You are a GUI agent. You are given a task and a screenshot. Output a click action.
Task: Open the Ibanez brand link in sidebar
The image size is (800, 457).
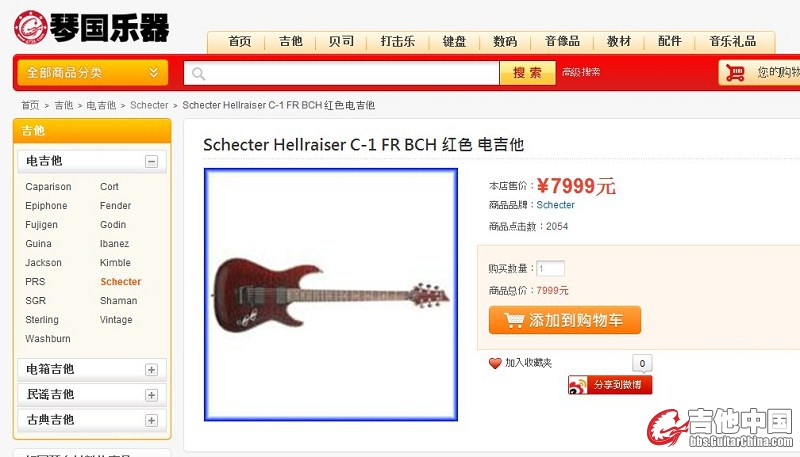click(114, 244)
